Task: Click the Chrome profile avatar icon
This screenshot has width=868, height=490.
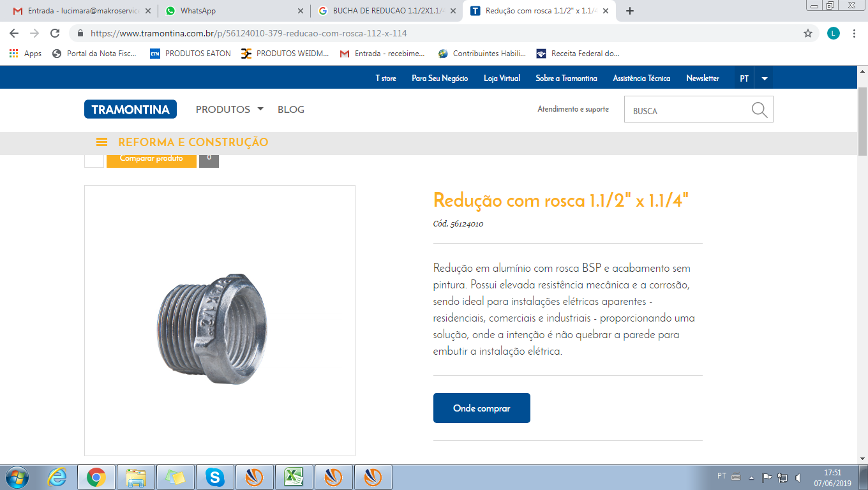Action: pos(834,33)
